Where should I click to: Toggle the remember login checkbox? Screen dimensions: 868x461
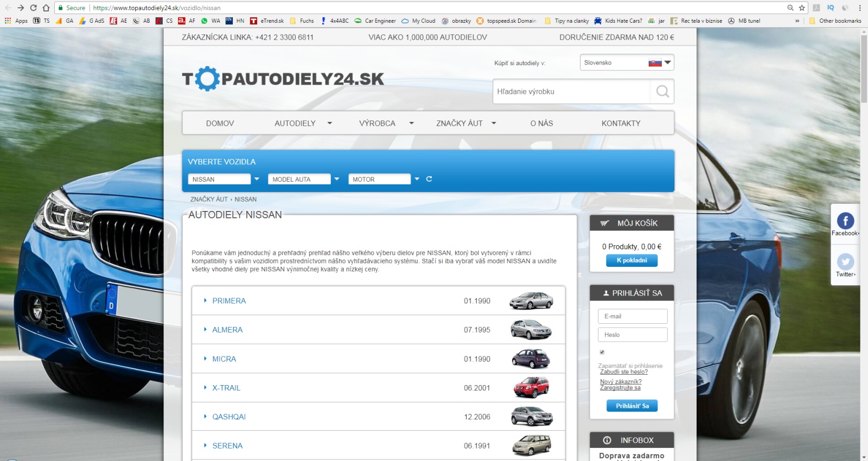(x=602, y=352)
